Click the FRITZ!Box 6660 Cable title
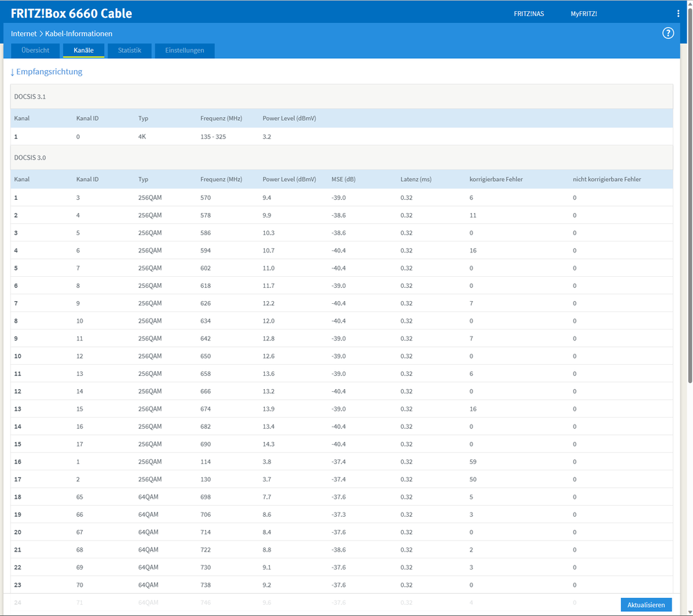The height and width of the screenshot is (616, 693). (x=71, y=14)
